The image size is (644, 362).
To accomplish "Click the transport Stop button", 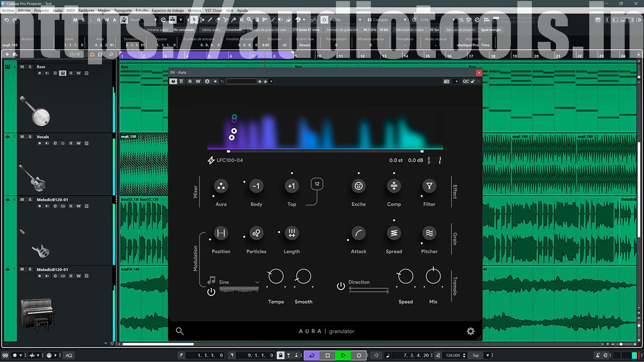I will point(327,355).
